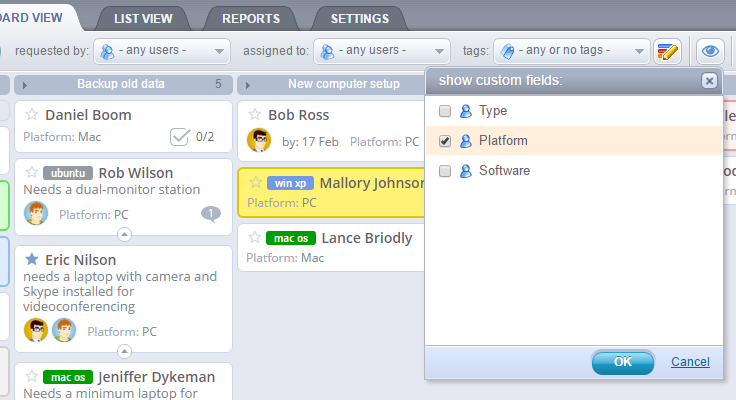Click user icon beside Platform field
Image resolution: width=736 pixels, height=400 pixels.
tap(466, 141)
